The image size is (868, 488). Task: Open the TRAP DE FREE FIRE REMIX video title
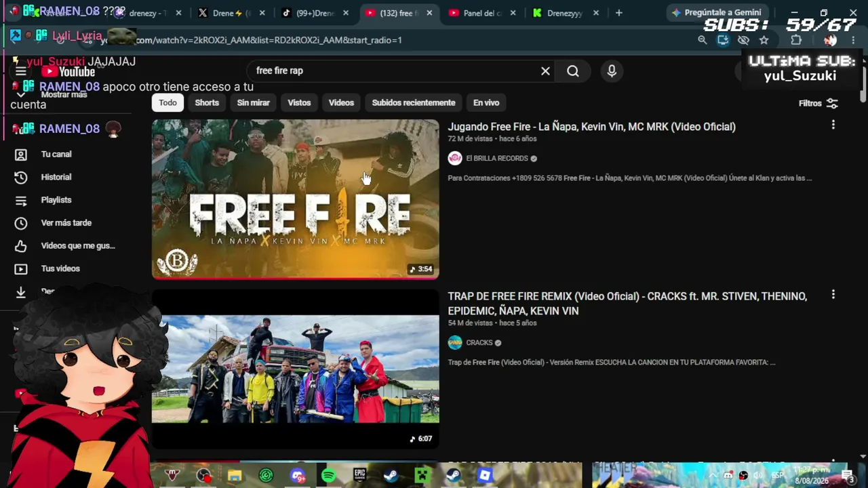(x=627, y=304)
